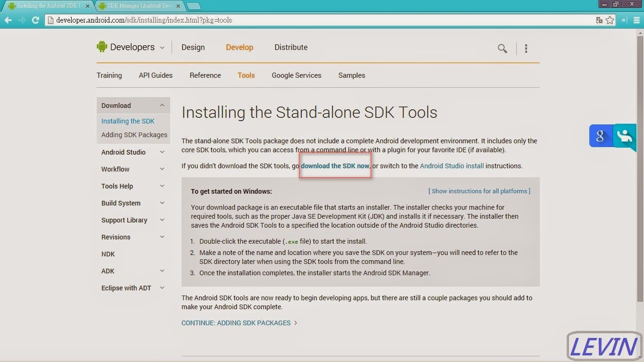Expand the Workflow sidebar section

pos(162,169)
